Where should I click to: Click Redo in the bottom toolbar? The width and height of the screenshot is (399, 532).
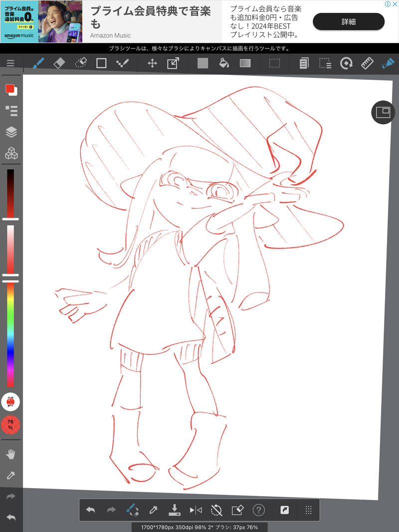(x=111, y=510)
